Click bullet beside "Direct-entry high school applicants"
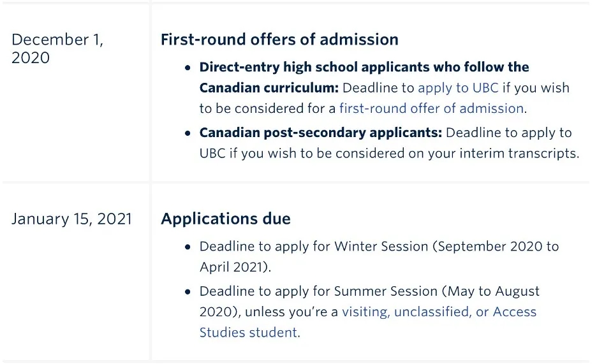Image resolution: width=597 pixels, height=364 pixels. click(x=188, y=68)
